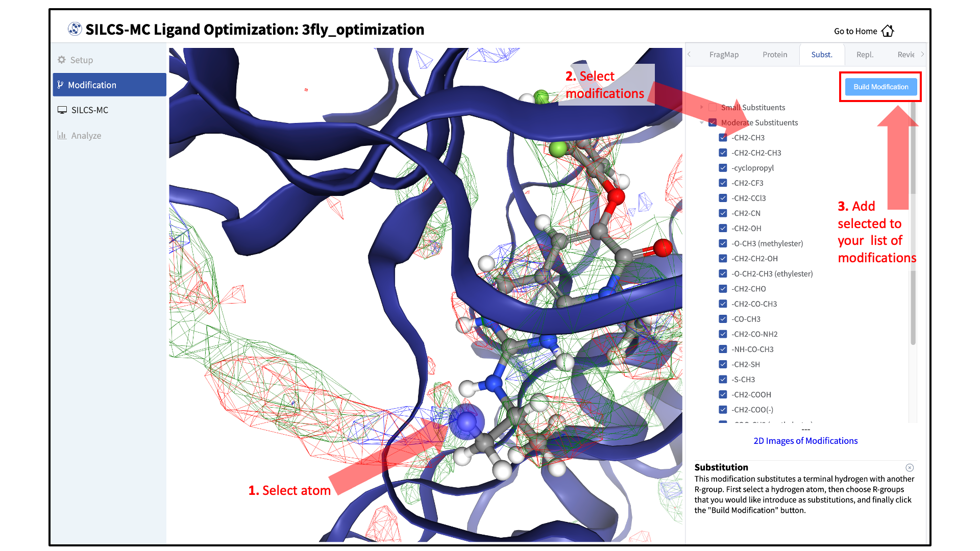The width and height of the screenshot is (980, 551).
Task: Open the 2D Images of Modifications link
Action: (x=805, y=441)
